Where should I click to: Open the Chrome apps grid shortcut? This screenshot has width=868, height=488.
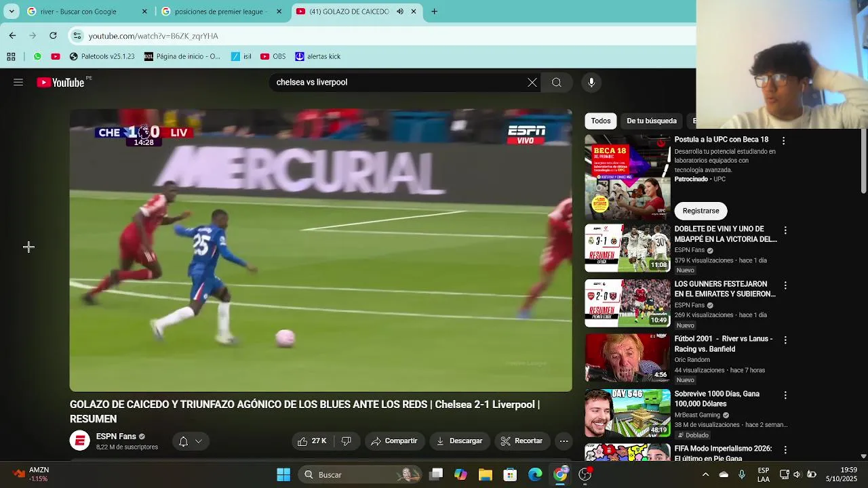11,56
